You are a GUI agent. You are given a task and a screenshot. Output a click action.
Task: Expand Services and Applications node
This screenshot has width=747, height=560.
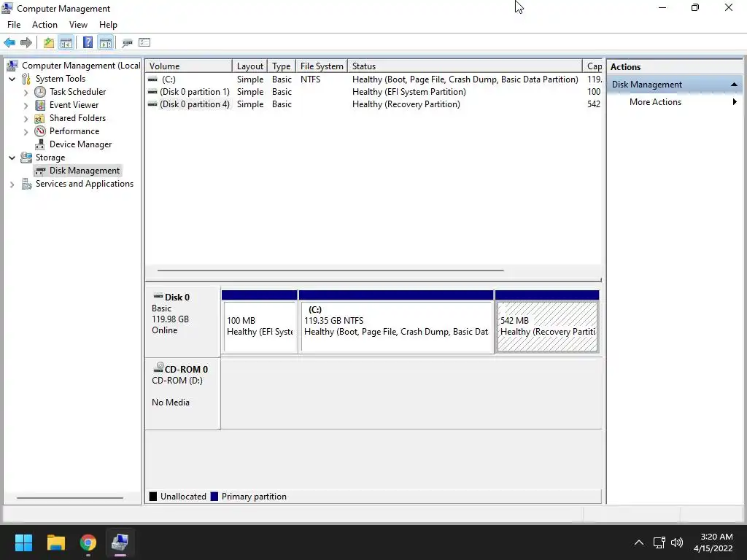coord(12,184)
